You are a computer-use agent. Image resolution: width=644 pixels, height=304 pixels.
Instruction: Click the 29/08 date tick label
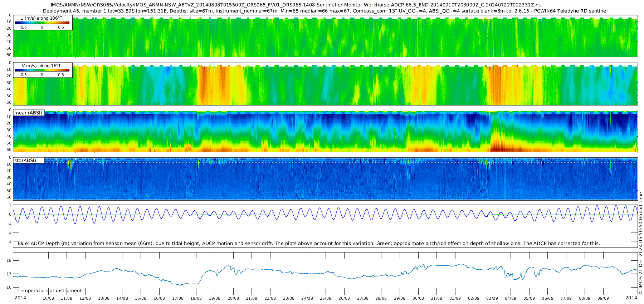click(x=400, y=298)
